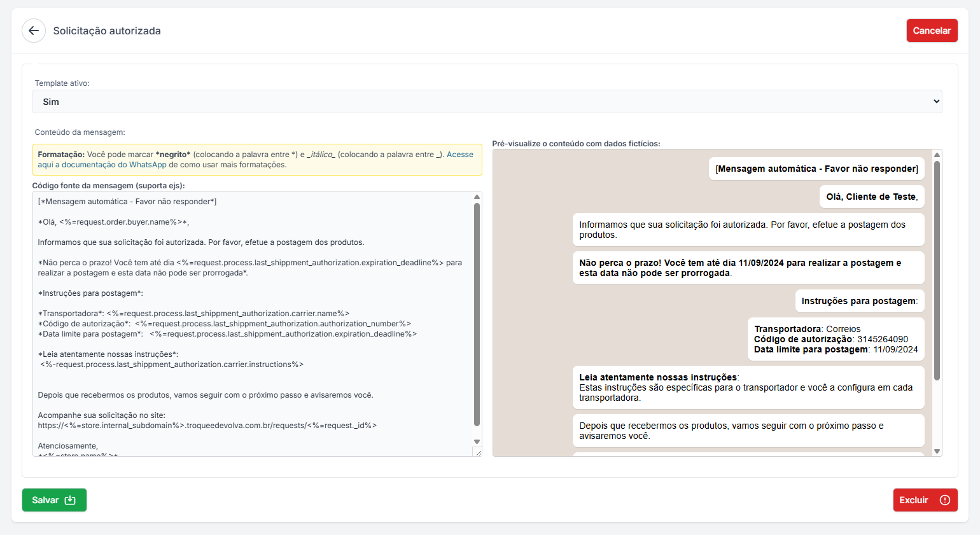Click the preview panel scrollbar thumb
This screenshot has width=980, height=535.
tap(937, 270)
